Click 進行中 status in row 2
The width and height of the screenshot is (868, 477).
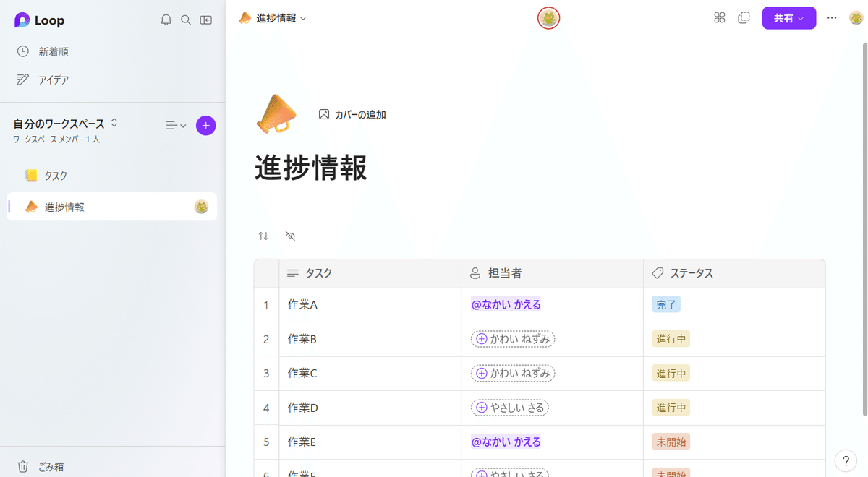(x=671, y=339)
